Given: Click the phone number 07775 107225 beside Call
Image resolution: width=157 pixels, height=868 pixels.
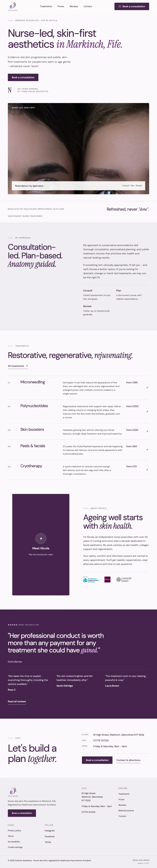Looking at the screenshot, I should tap(101, 740).
